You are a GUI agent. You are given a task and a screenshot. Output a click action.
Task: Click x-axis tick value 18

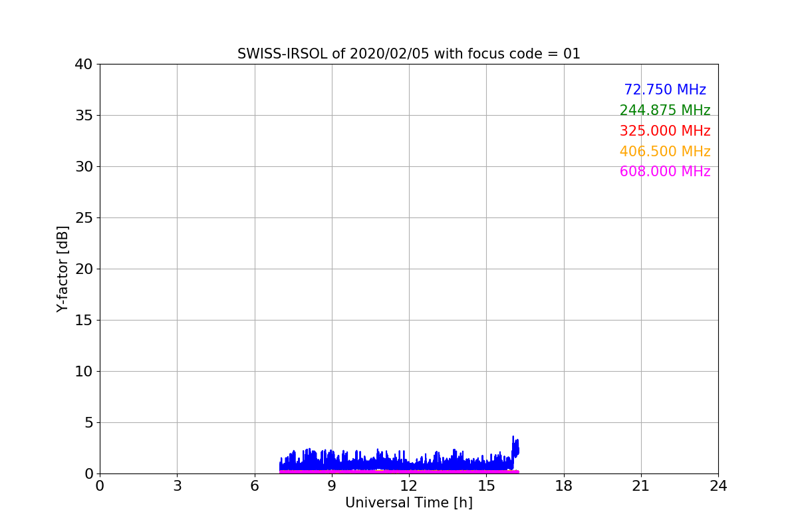[564, 486]
